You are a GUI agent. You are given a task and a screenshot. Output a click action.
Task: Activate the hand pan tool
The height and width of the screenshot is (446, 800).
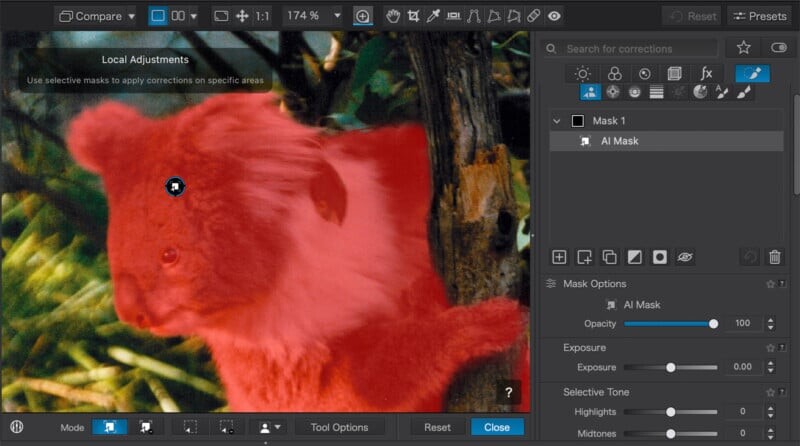[392, 16]
